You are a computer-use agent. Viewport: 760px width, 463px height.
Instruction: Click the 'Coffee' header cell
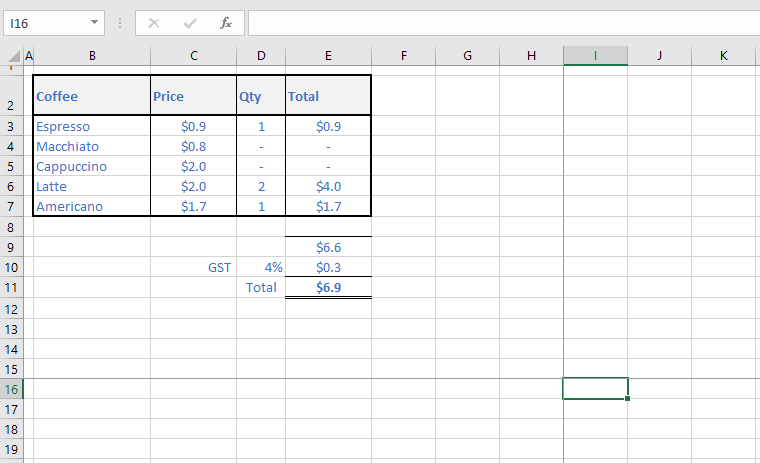[92, 95]
